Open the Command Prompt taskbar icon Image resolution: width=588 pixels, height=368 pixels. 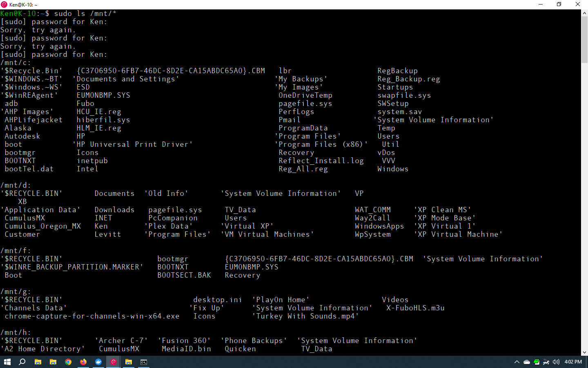[x=144, y=362]
